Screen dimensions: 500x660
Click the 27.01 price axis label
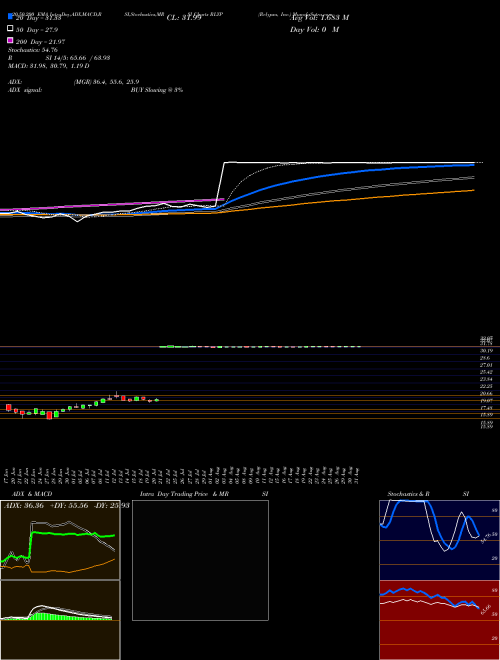[487, 365]
